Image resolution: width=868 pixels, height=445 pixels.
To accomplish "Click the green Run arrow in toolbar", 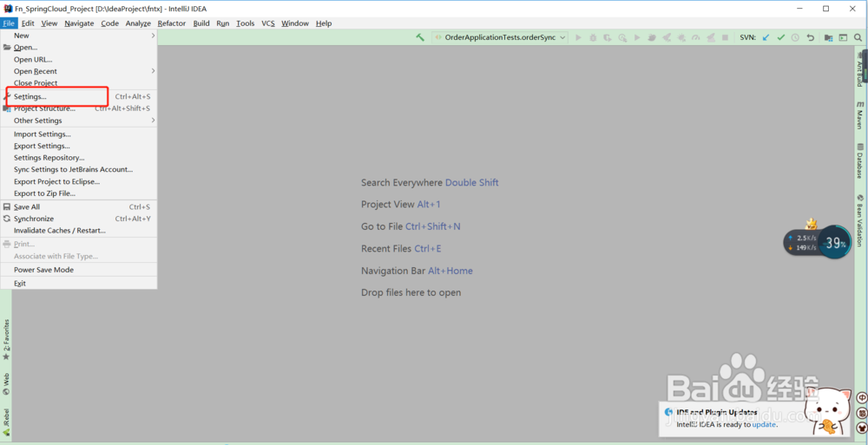I will (x=578, y=37).
